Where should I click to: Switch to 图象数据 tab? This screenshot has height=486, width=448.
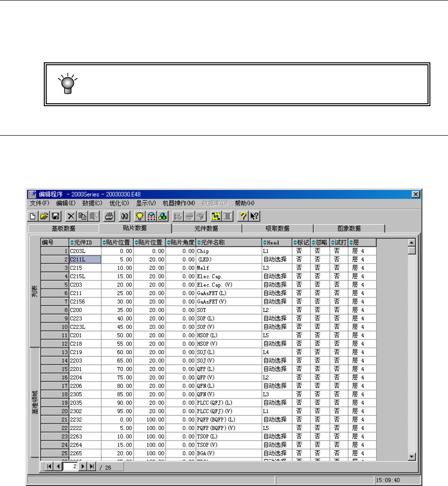349,228
